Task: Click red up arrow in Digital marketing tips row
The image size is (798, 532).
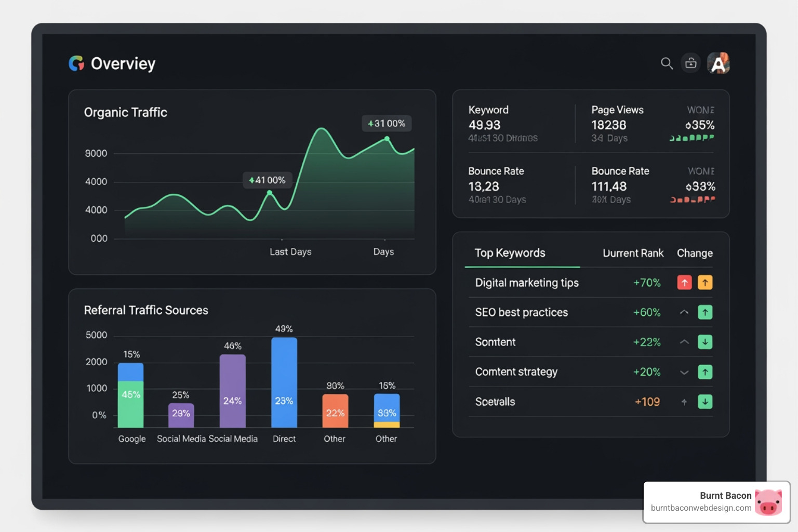Action: [x=684, y=283]
